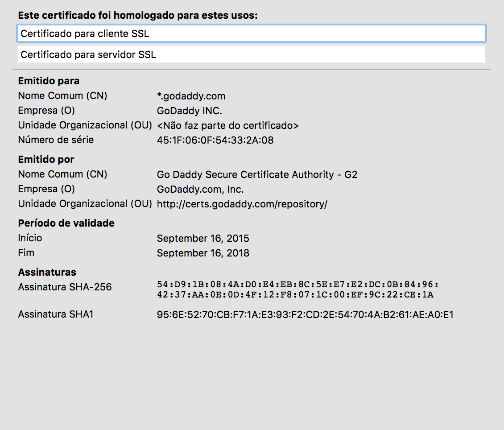Click the 'Assinatura SHA1' label
Image resolution: width=504 pixels, height=430 pixels.
coord(56,314)
